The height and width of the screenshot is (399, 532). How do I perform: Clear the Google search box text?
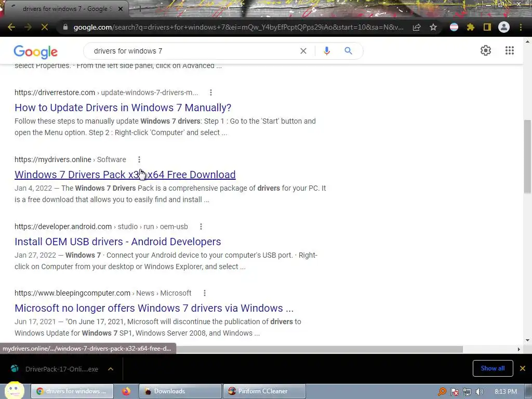point(303,51)
